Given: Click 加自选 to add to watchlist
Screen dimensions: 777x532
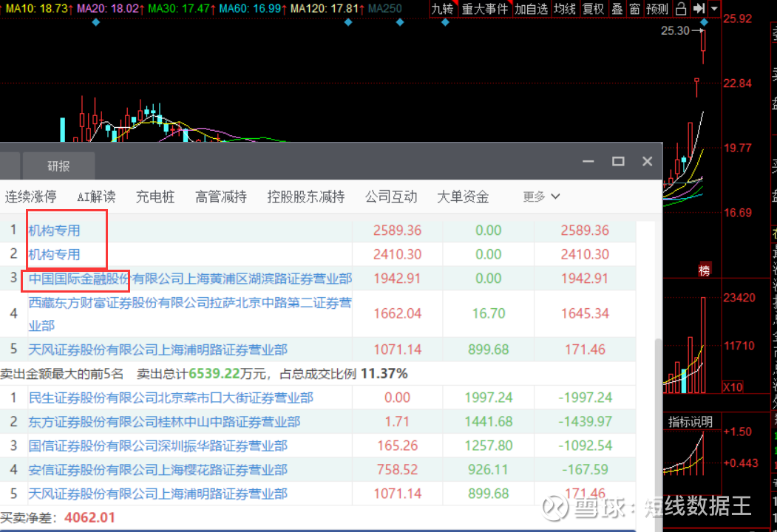Looking at the screenshot, I should [x=532, y=9].
